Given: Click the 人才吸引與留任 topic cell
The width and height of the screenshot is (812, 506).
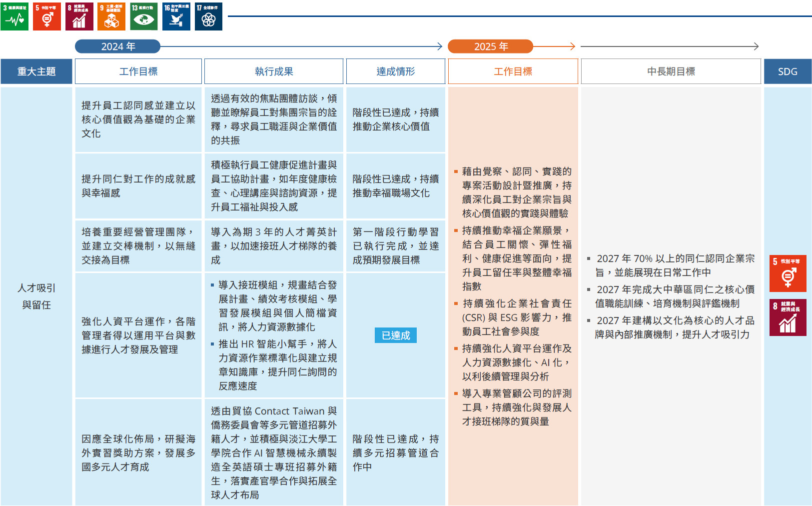Looking at the screenshot, I should [x=36, y=296].
